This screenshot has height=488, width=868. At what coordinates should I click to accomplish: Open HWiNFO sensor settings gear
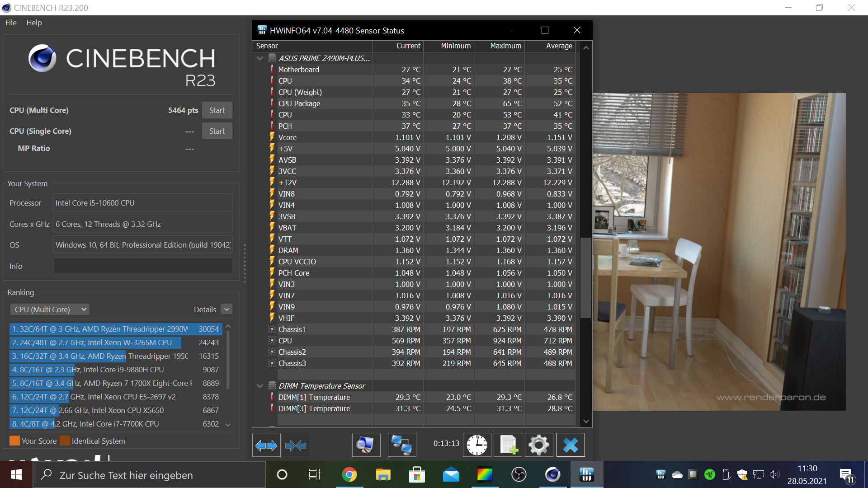538,446
